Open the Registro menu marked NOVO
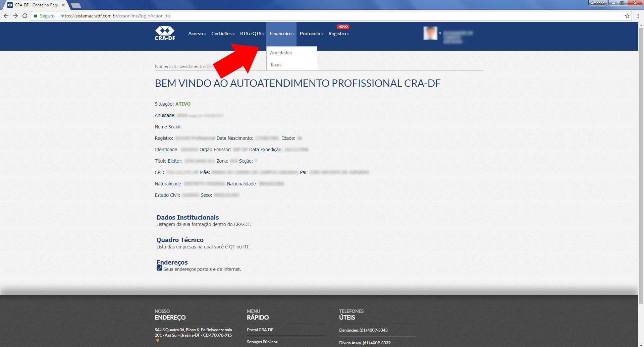 click(x=338, y=34)
